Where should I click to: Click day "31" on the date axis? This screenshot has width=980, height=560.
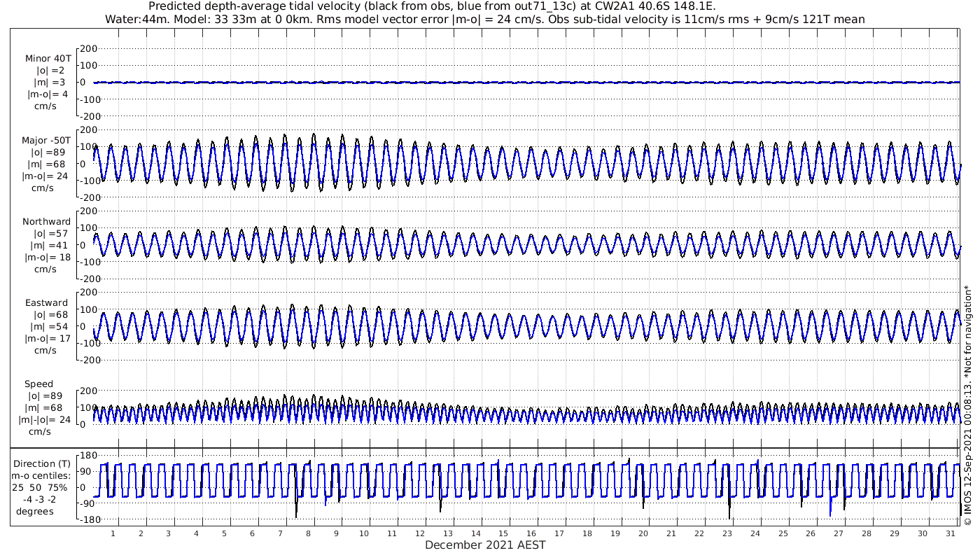(951, 533)
